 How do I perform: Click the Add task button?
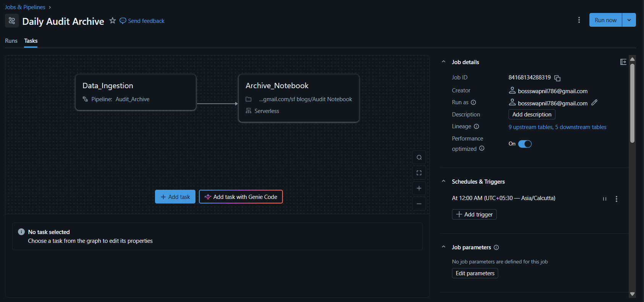[175, 197]
